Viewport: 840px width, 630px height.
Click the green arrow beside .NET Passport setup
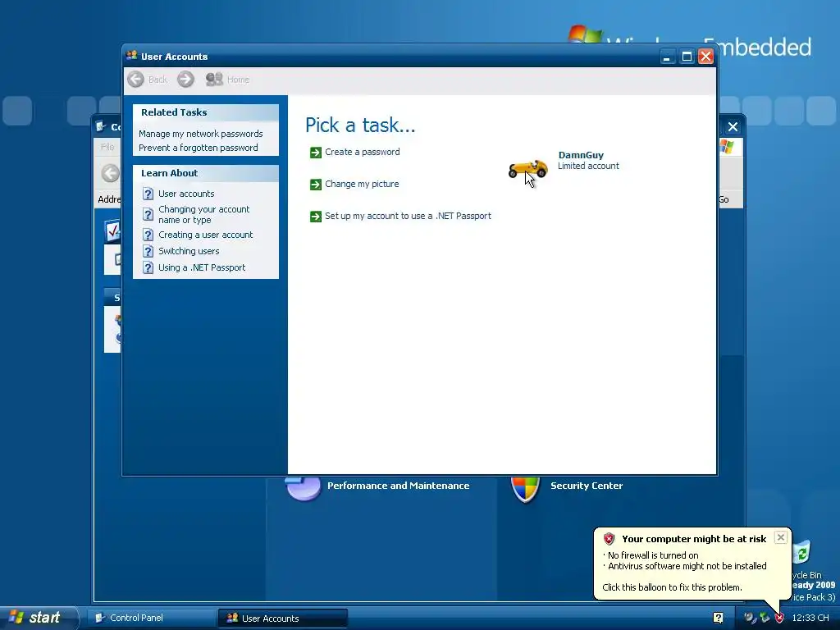pyautogui.click(x=316, y=217)
